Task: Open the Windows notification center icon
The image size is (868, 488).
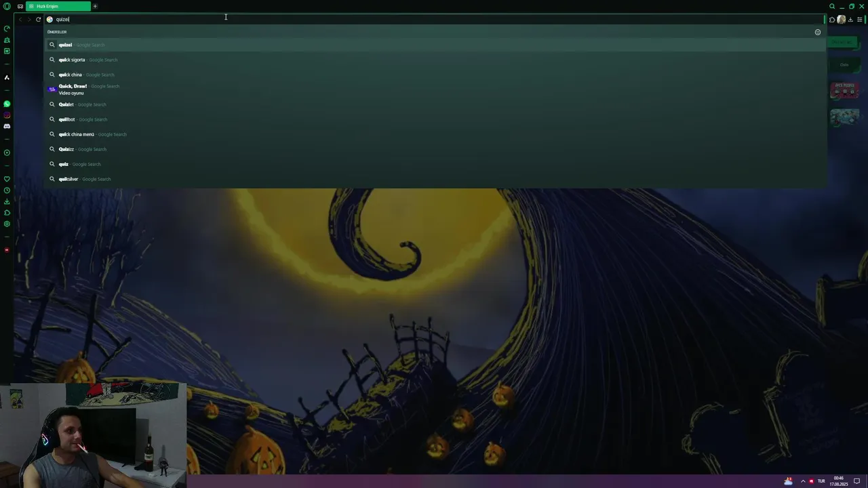Action: coord(856,481)
